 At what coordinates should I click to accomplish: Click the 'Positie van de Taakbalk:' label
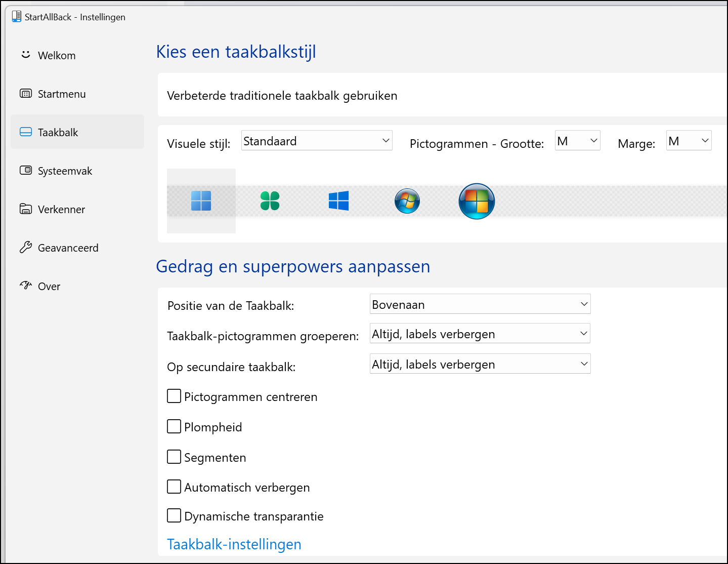coord(231,306)
